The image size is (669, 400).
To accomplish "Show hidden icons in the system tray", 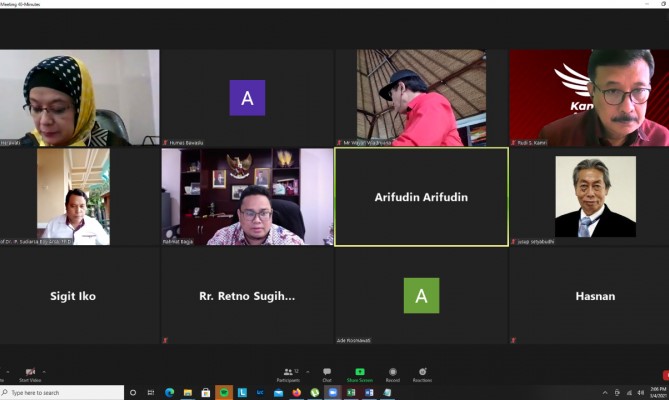I will click(605, 393).
